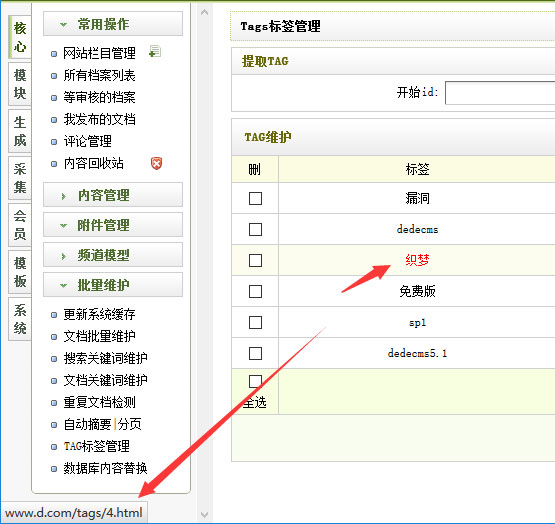Tick the checkbox for tag 漏洞
The image size is (555, 524).
pyautogui.click(x=255, y=198)
